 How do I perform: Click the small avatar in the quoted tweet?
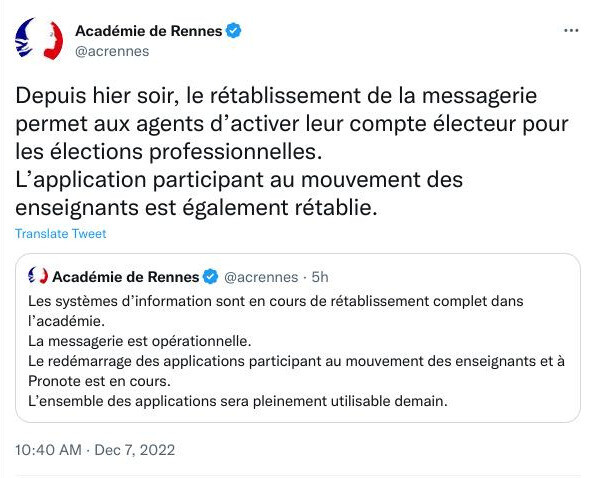(38, 276)
